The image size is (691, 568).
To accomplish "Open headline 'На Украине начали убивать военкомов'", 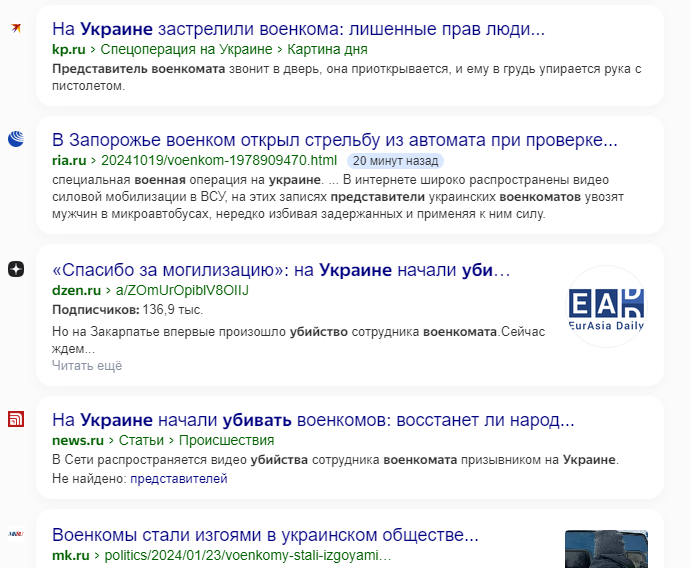I will pyautogui.click(x=313, y=420).
